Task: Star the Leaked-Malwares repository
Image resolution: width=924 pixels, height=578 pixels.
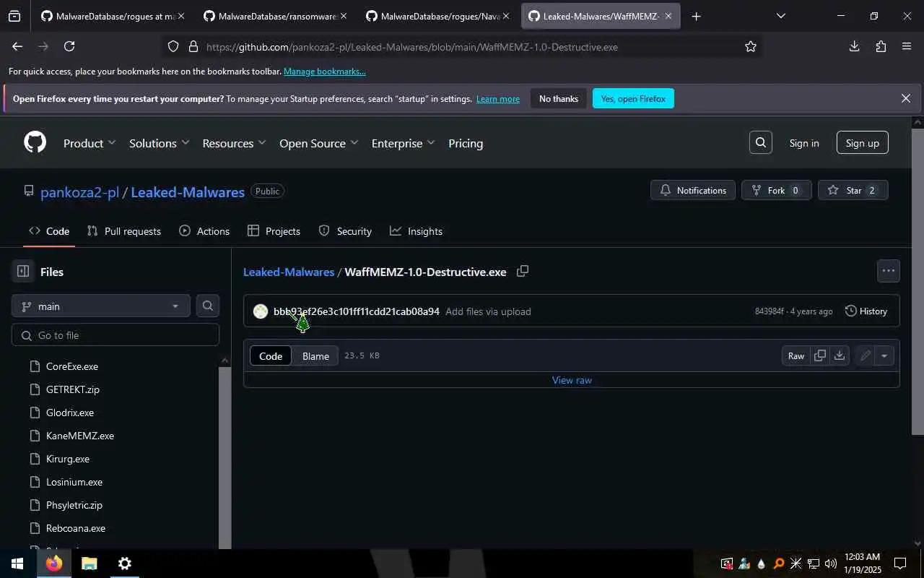Action: [853, 190]
